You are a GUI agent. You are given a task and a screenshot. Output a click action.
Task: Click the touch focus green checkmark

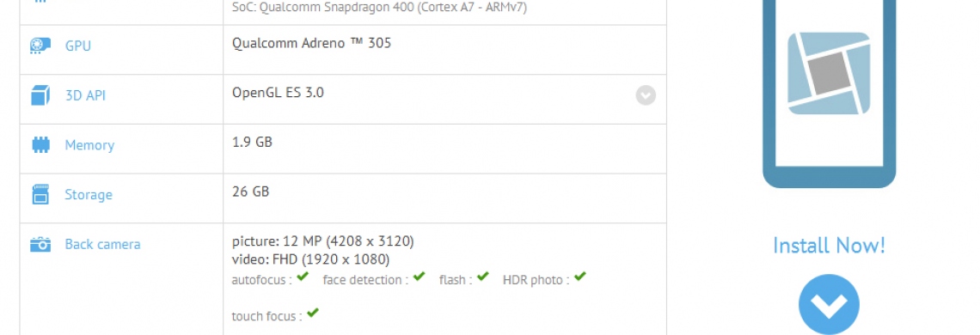pos(313,313)
